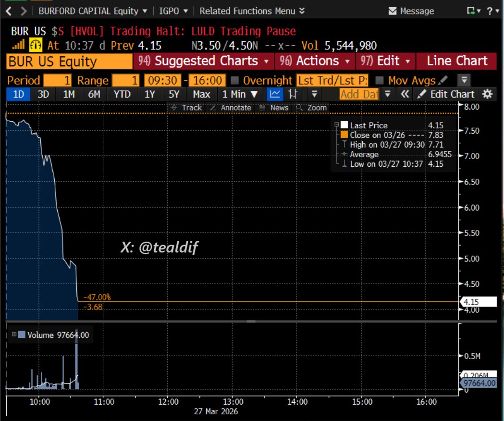Toggle the Mov Avgs checkbox
Image resolution: width=504 pixels, height=421 pixels.
(380, 80)
